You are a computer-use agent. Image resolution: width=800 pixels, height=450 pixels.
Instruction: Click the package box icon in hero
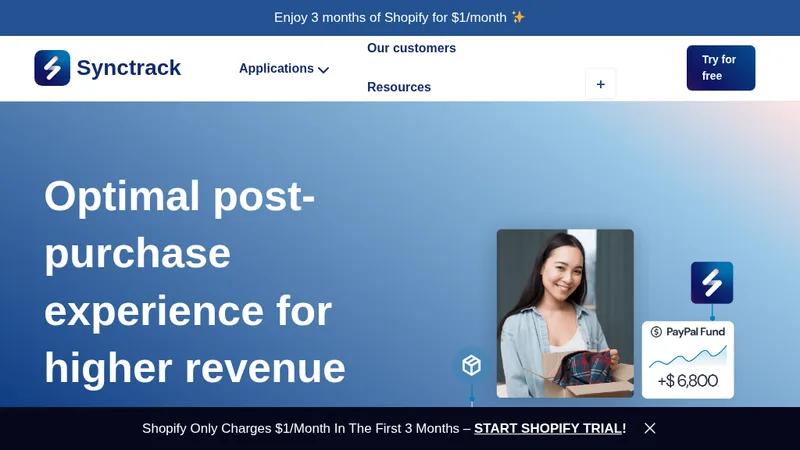coord(471,365)
